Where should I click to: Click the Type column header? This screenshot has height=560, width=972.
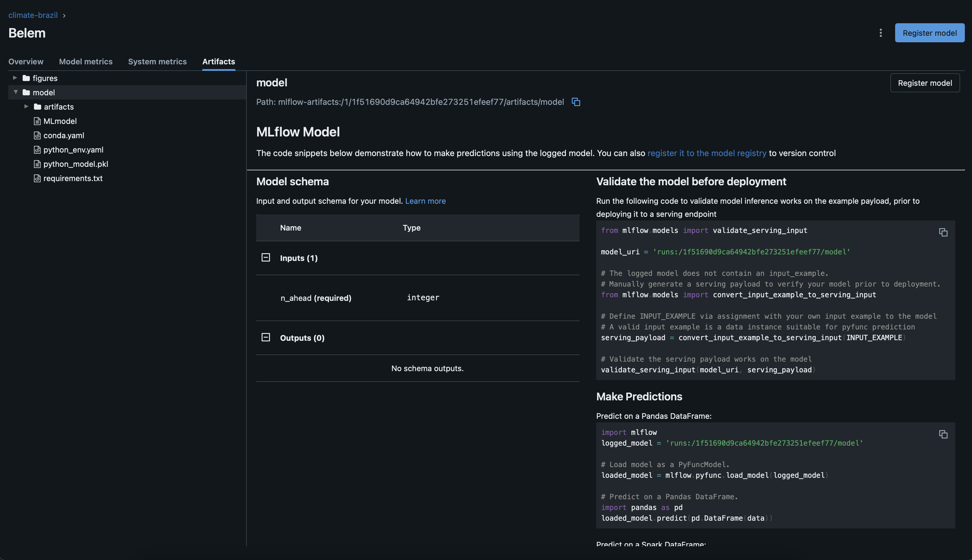click(412, 228)
